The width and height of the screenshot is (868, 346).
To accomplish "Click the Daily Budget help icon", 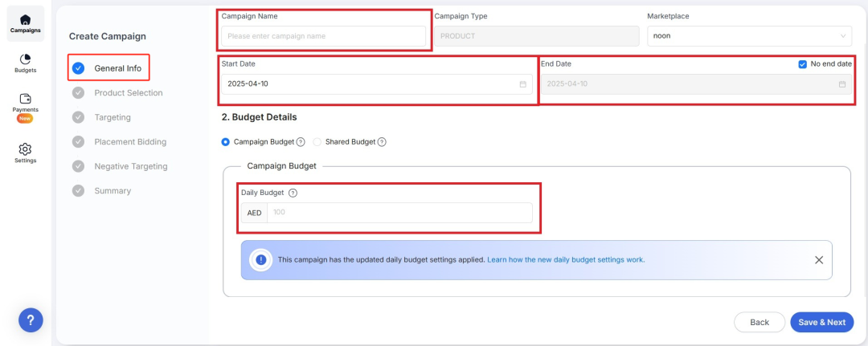I will click(x=293, y=193).
